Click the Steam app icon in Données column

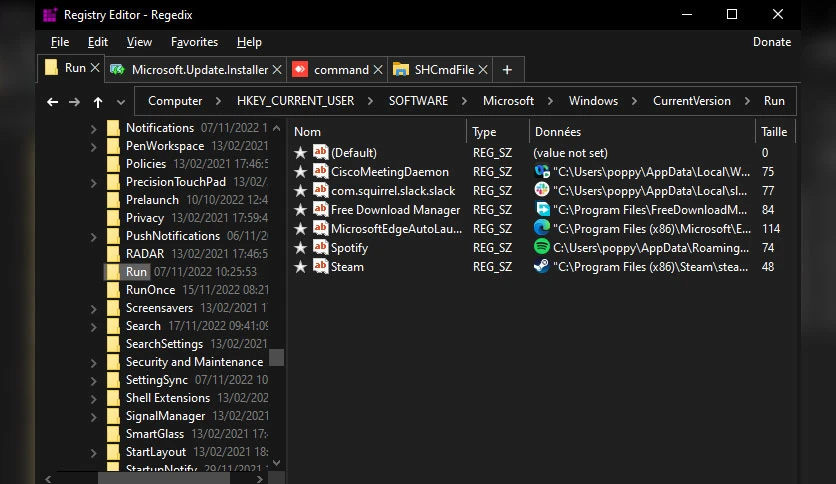click(x=542, y=266)
